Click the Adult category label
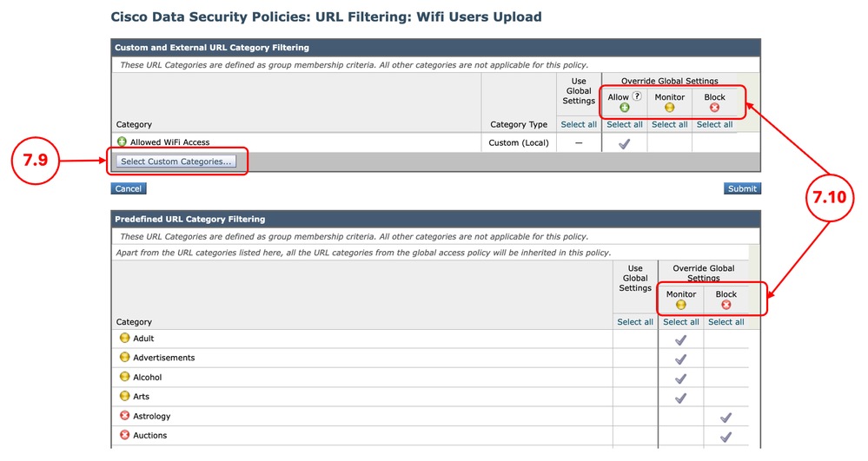This screenshot has width=868, height=461. coord(143,338)
